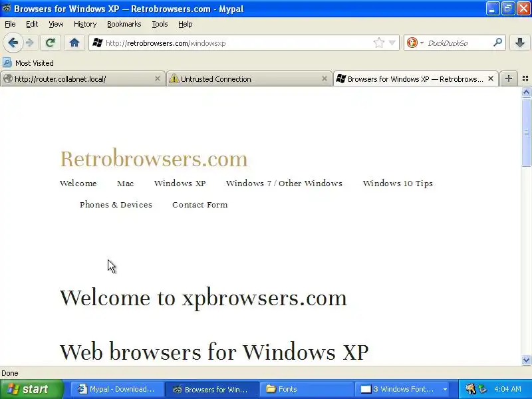Viewport: 532px width, 399px height.
Task: Click the Most Visited bookmarks icon
Action: click(7, 63)
